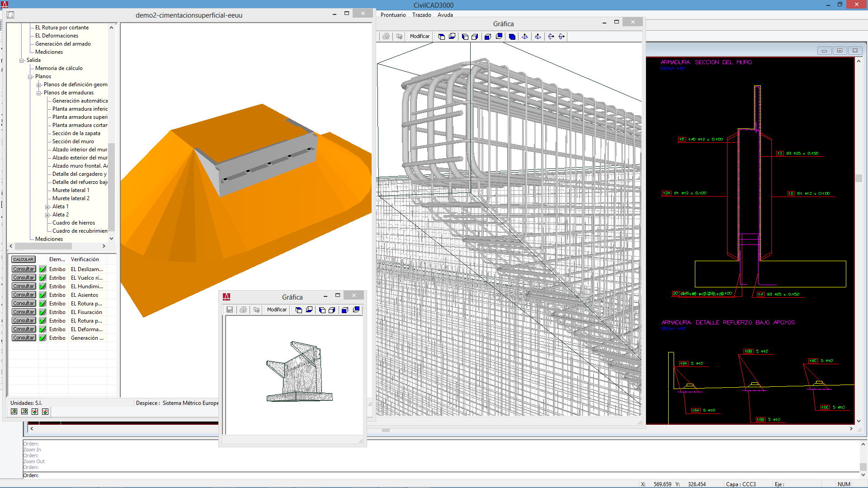Collapse the Salida tree node
Image resolution: width=868 pixels, height=488 pixels.
click(x=21, y=61)
